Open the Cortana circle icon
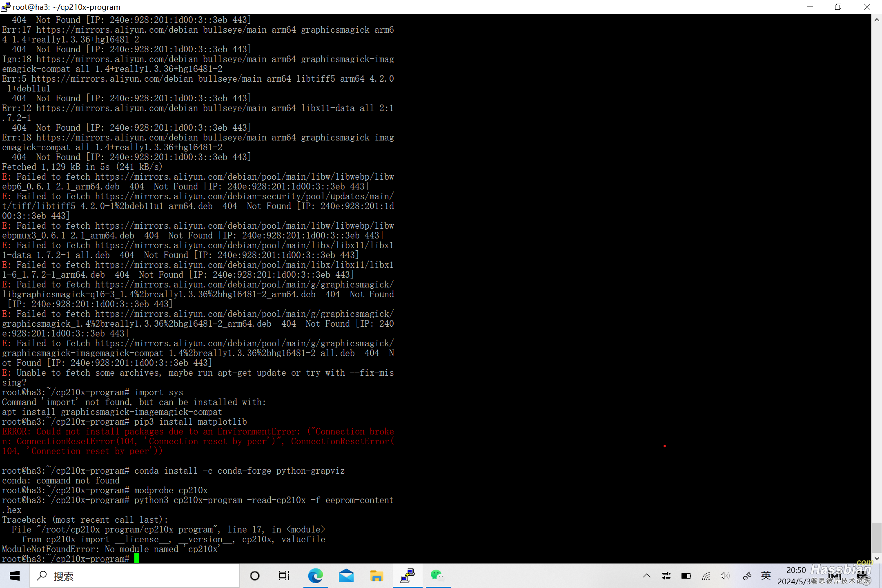882x588 pixels. click(x=255, y=576)
